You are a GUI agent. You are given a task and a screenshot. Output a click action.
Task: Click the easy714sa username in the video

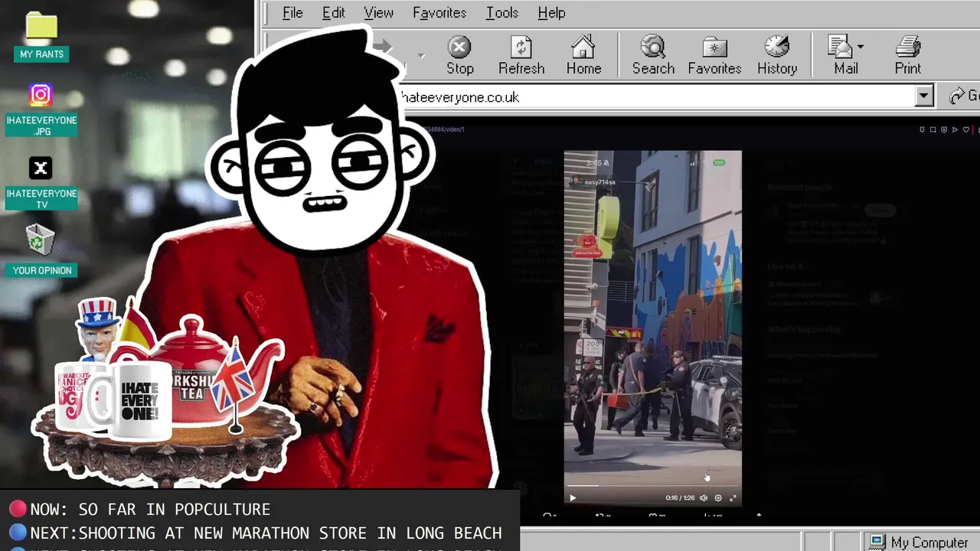(x=599, y=182)
